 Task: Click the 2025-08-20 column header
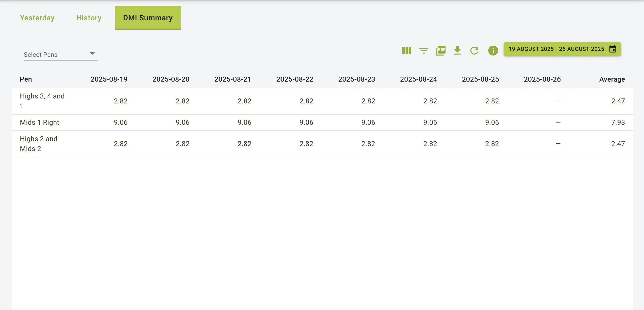click(171, 79)
